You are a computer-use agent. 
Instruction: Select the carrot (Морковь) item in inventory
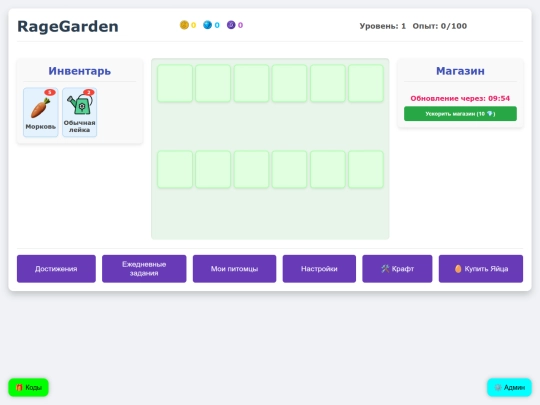[41, 112]
